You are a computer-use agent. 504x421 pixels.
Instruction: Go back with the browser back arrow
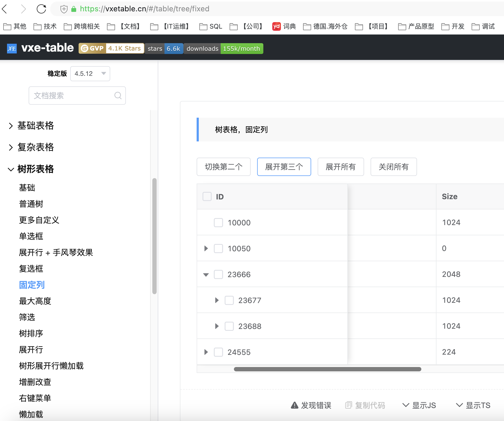coord(4,9)
